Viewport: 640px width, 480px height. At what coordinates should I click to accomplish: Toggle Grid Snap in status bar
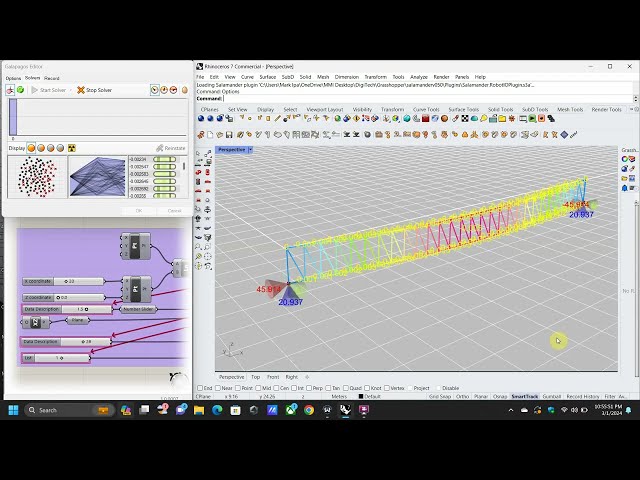tap(440, 396)
